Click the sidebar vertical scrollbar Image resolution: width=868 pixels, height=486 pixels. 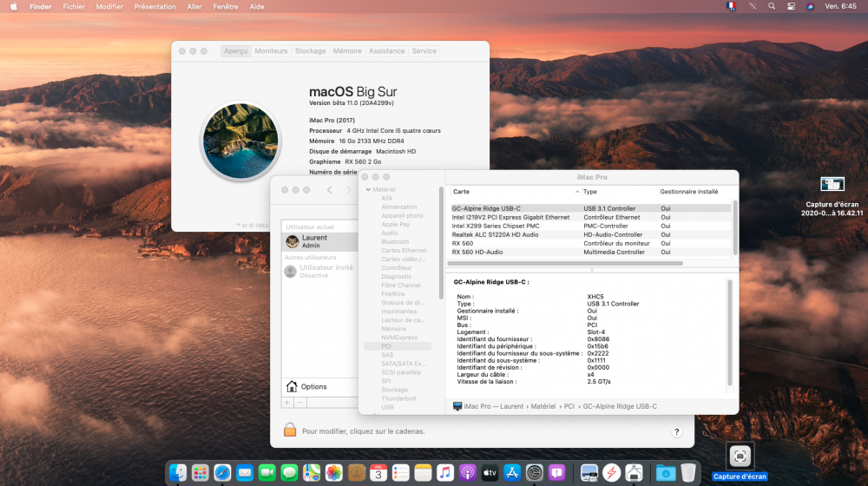[x=441, y=243]
